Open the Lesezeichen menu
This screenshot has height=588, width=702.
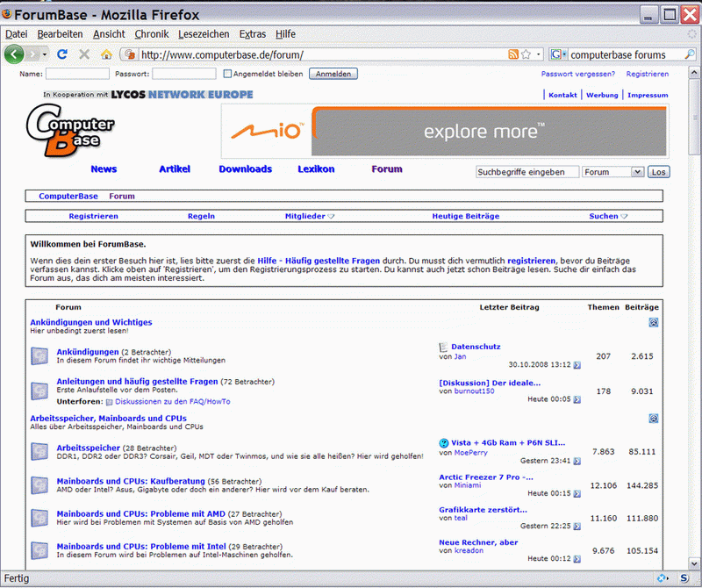pyautogui.click(x=204, y=34)
